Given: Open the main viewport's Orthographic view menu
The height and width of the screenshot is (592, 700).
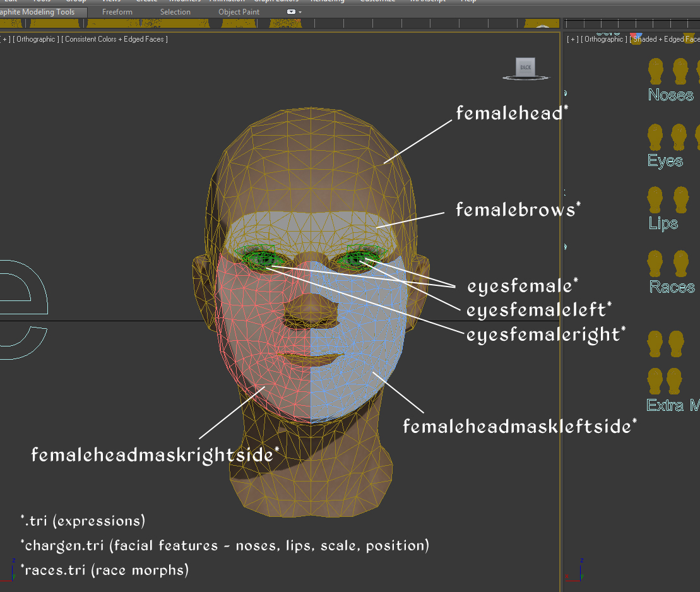Looking at the screenshot, I should [36, 39].
